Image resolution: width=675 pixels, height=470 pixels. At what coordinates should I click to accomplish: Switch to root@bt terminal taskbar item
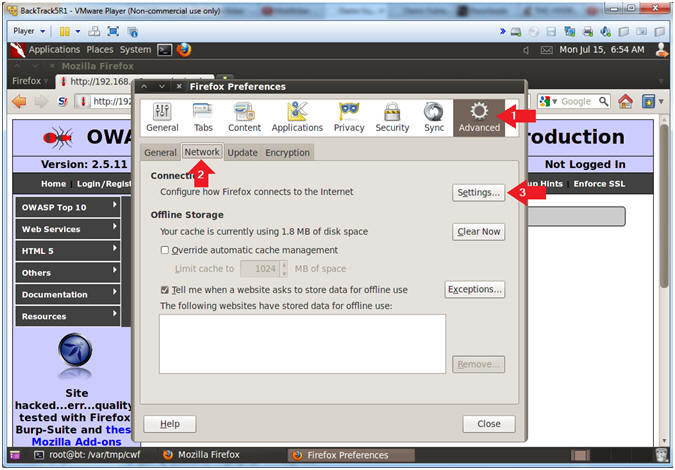tap(87, 455)
